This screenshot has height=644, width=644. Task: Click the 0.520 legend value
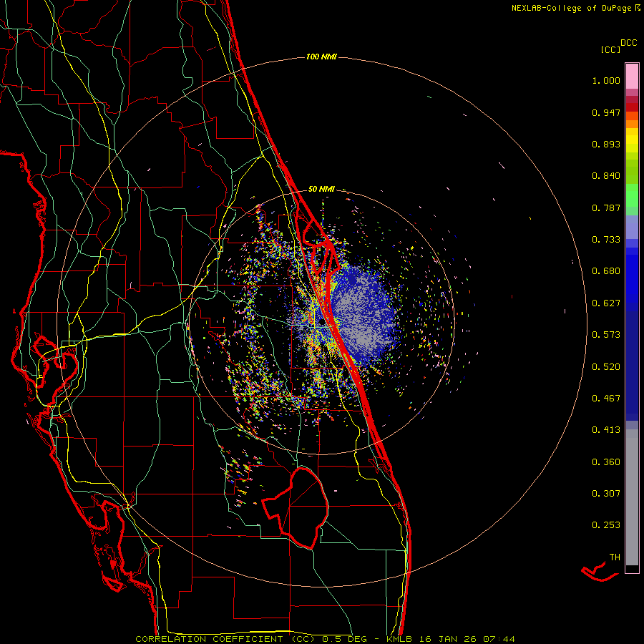click(606, 367)
